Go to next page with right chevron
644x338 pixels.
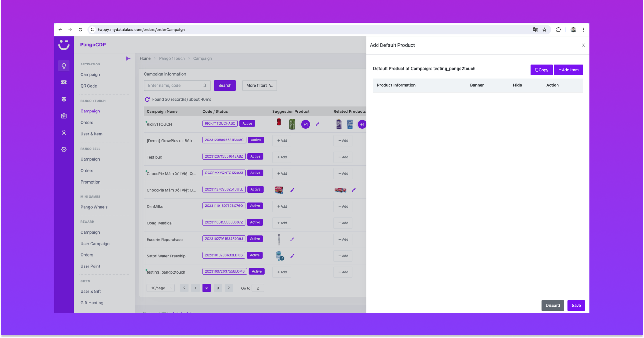pyautogui.click(x=229, y=288)
